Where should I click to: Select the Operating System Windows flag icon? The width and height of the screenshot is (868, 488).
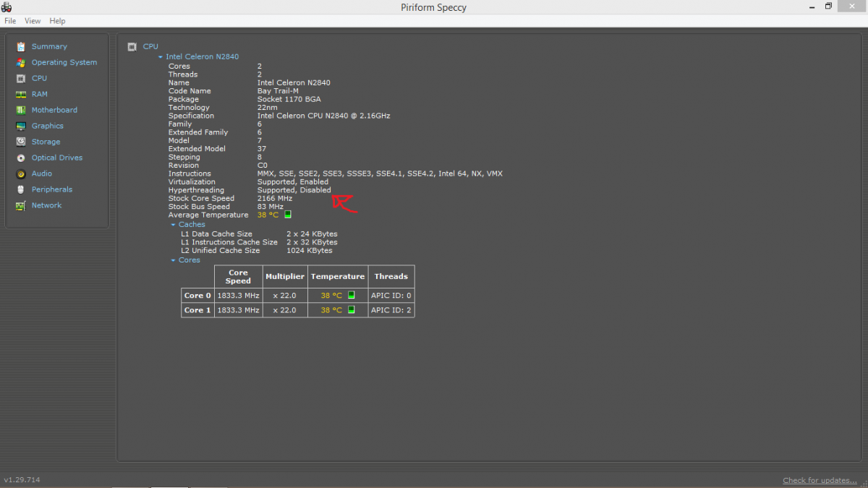click(20, 62)
